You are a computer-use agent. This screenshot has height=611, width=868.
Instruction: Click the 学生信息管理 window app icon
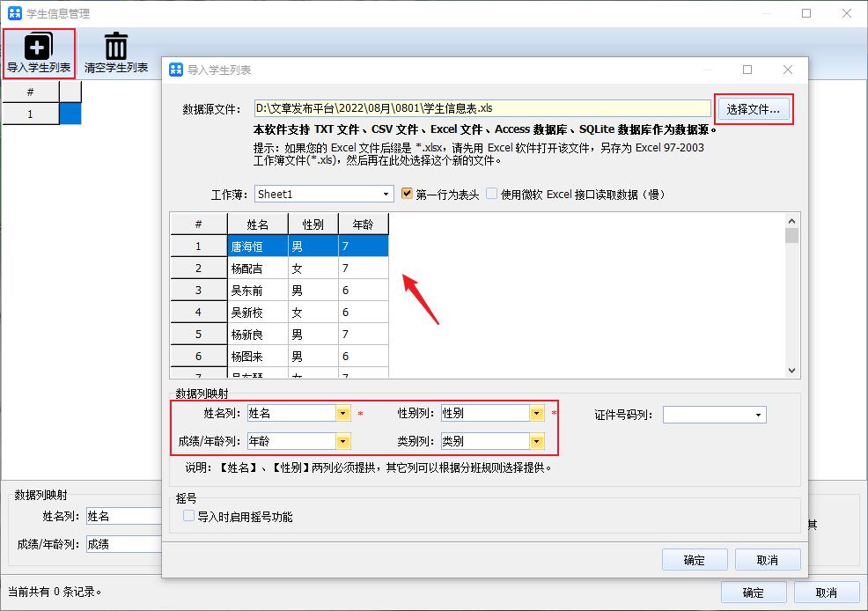click(14, 13)
